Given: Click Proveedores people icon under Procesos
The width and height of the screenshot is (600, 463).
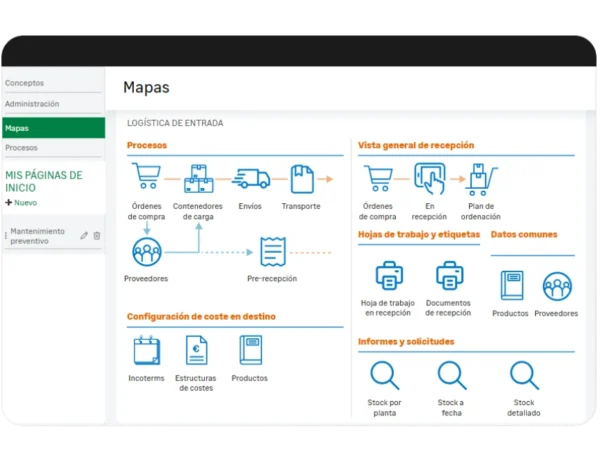Looking at the screenshot, I should click(147, 252).
